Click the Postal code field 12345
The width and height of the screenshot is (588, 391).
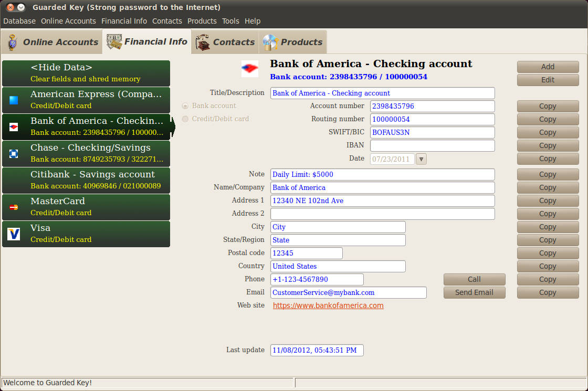(307, 253)
